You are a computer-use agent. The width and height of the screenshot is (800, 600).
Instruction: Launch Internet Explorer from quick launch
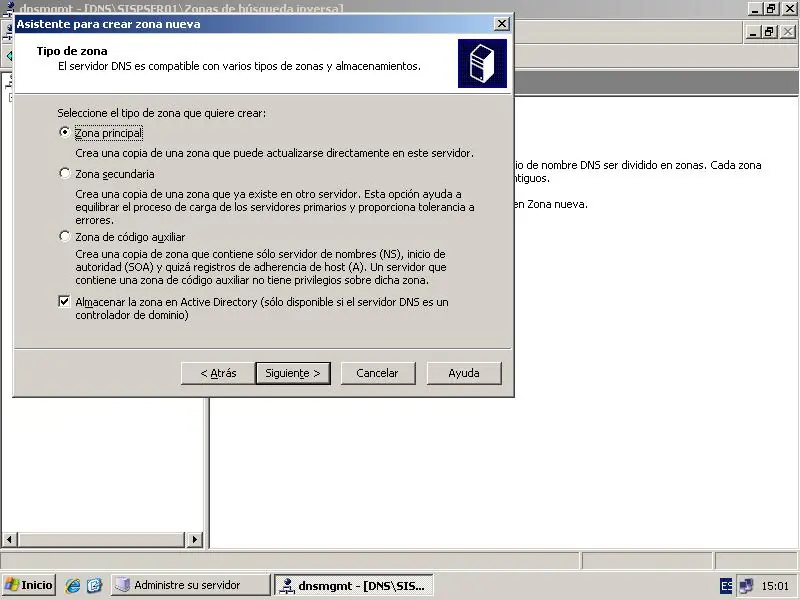[x=72, y=585]
